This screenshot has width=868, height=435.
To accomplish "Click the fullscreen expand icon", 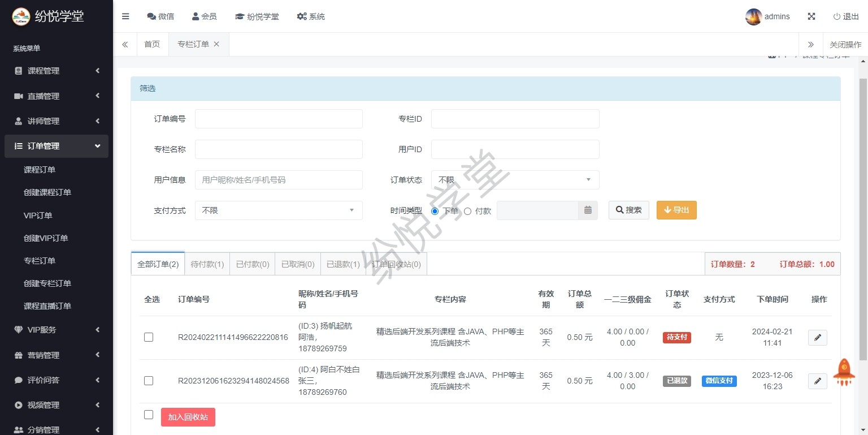I will (811, 16).
